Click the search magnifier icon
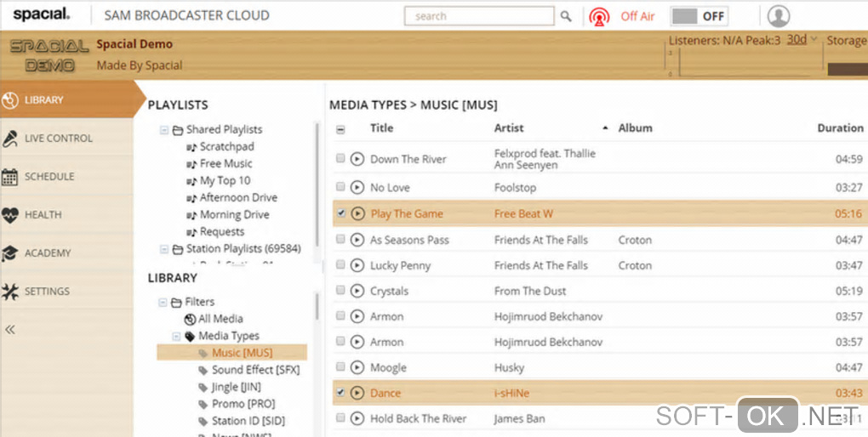The image size is (868, 437). pyautogui.click(x=567, y=16)
